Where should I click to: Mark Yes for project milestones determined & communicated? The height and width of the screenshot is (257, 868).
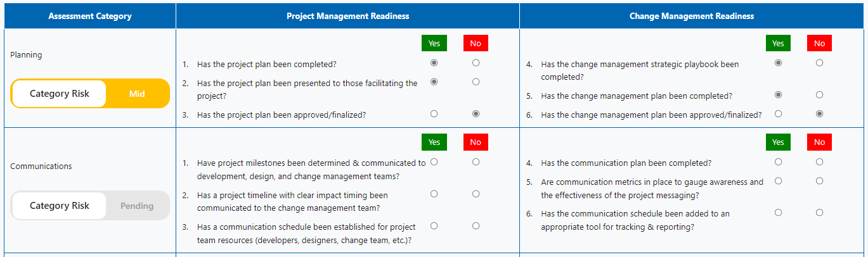434,162
